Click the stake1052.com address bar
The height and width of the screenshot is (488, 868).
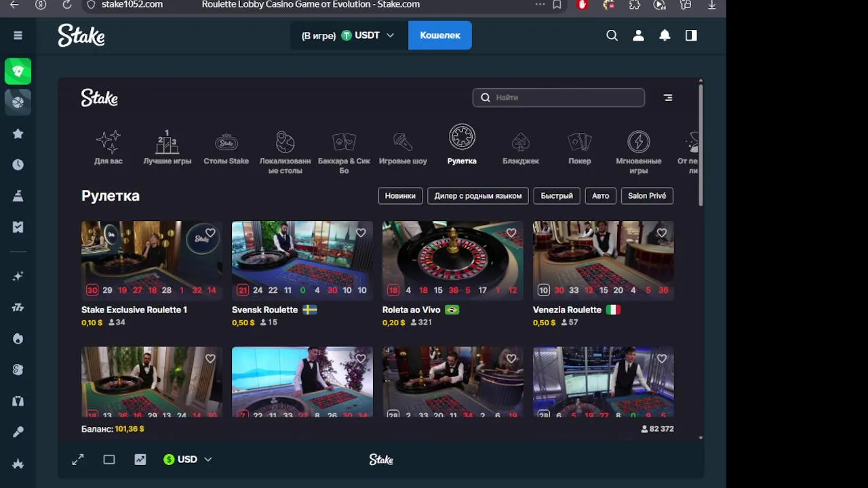(x=132, y=5)
